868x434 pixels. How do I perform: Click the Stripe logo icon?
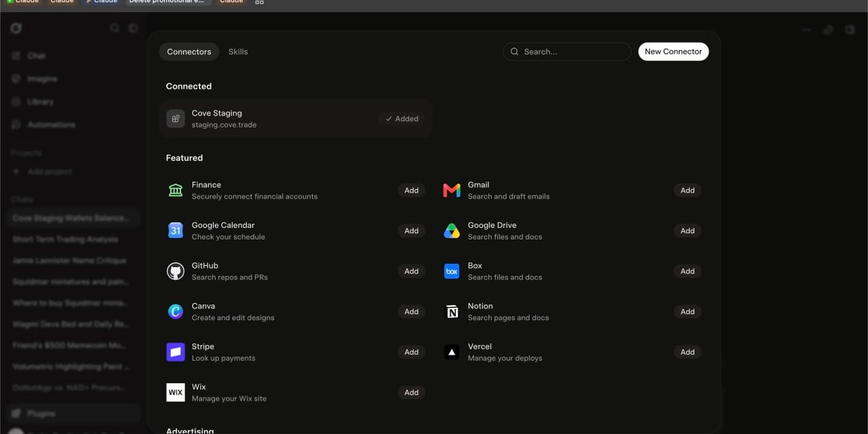pyautogui.click(x=176, y=352)
